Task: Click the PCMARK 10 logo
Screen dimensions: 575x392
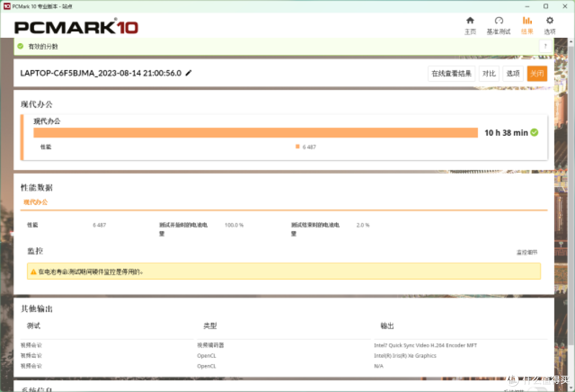Action: 76,27
